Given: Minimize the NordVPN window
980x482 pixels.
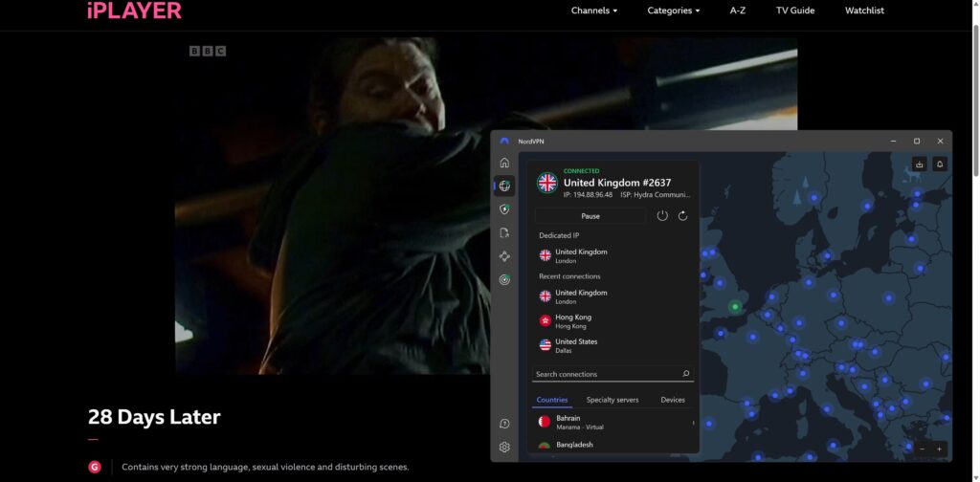Looking at the screenshot, I should tap(893, 142).
